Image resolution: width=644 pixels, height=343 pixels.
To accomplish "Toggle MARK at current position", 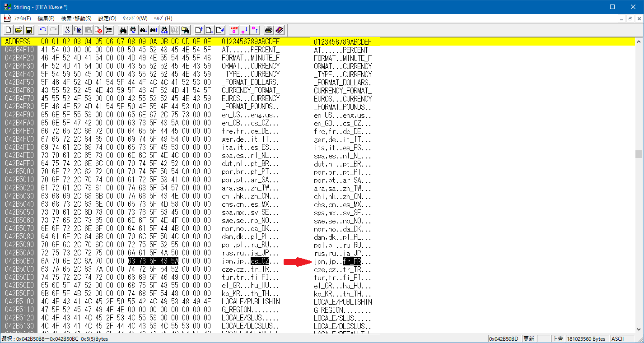I will (234, 30).
